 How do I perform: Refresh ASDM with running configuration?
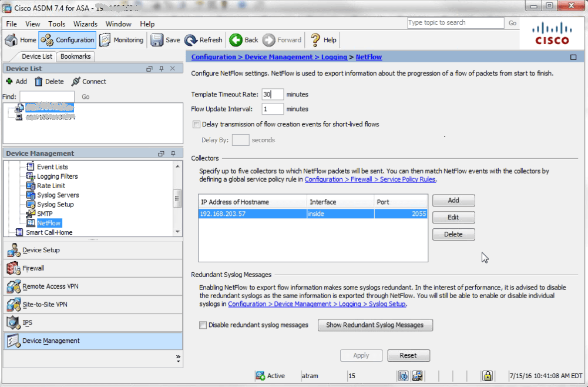click(x=204, y=40)
